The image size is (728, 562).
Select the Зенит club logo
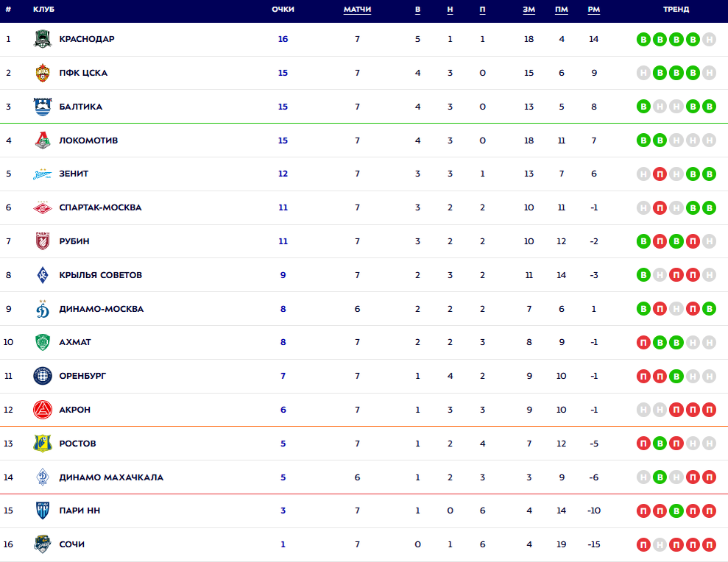pyautogui.click(x=43, y=174)
